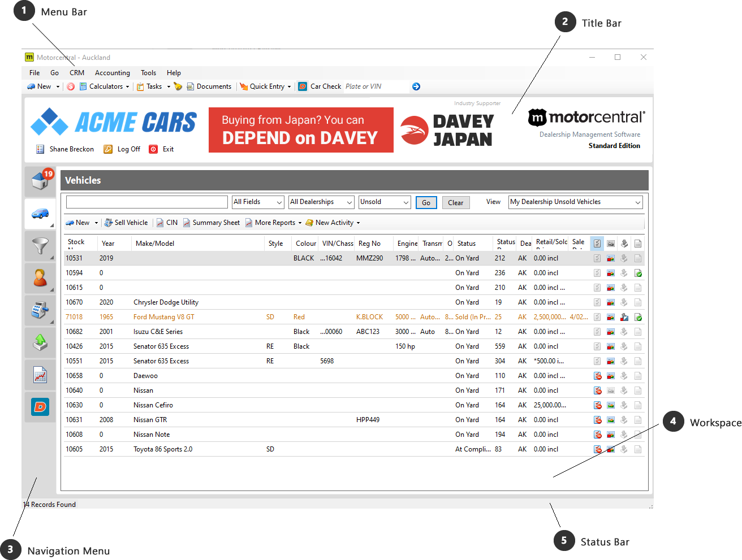Click the vehicle search text box
Image resolution: width=742 pixels, height=560 pixels.
pos(147,202)
